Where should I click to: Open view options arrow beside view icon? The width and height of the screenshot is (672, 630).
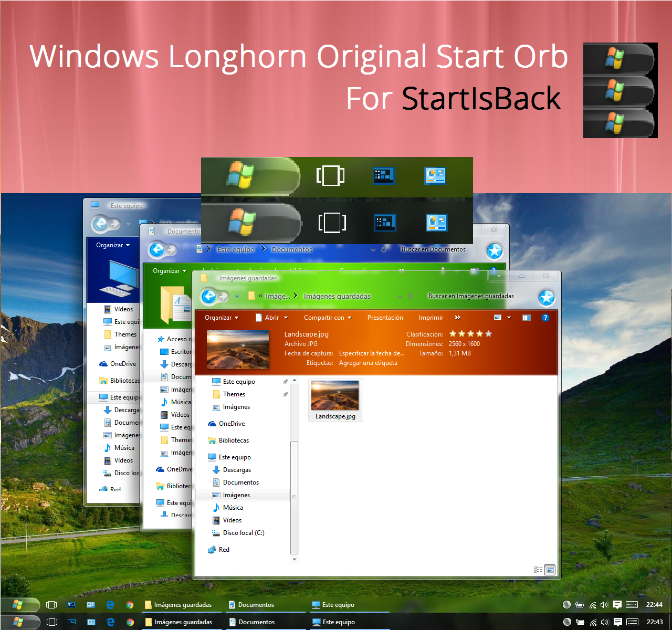[x=509, y=318]
